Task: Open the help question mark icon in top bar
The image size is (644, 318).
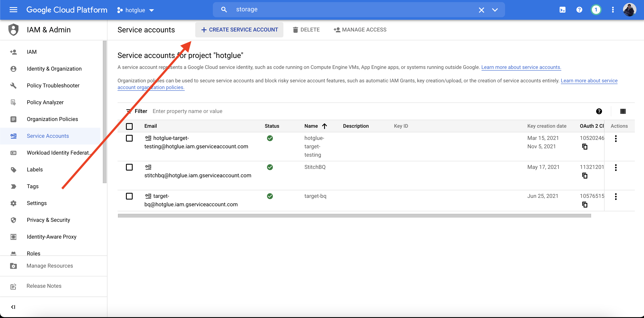Action: coord(579,10)
